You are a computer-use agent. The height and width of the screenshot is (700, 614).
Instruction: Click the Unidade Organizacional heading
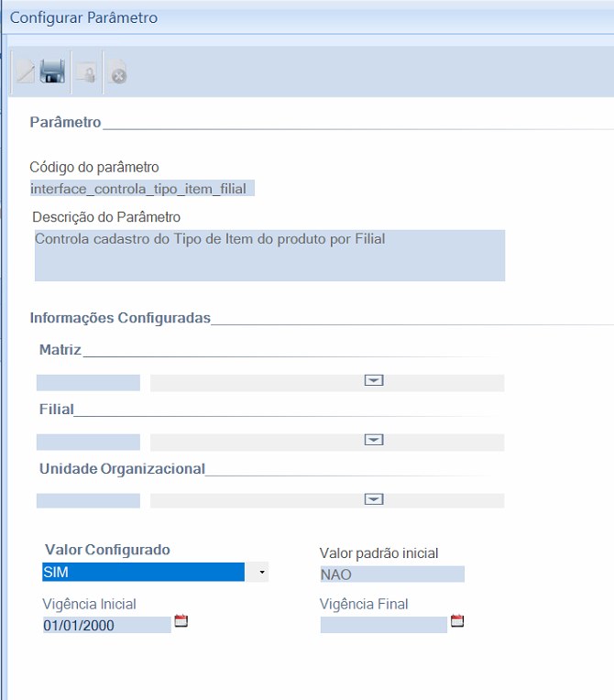(x=123, y=469)
